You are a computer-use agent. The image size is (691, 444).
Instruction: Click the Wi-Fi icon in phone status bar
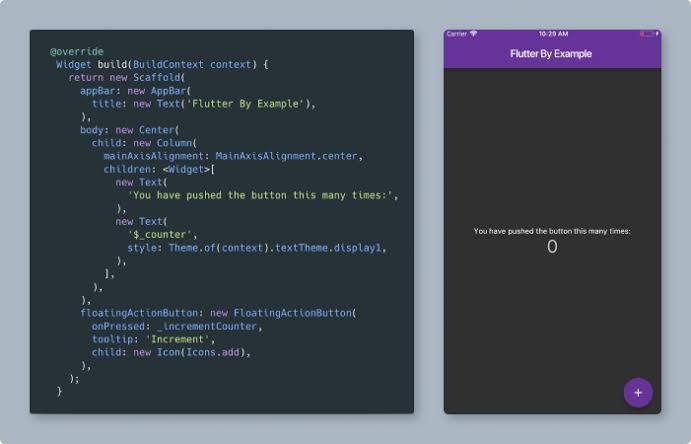pyautogui.click(x=474, y=34)
